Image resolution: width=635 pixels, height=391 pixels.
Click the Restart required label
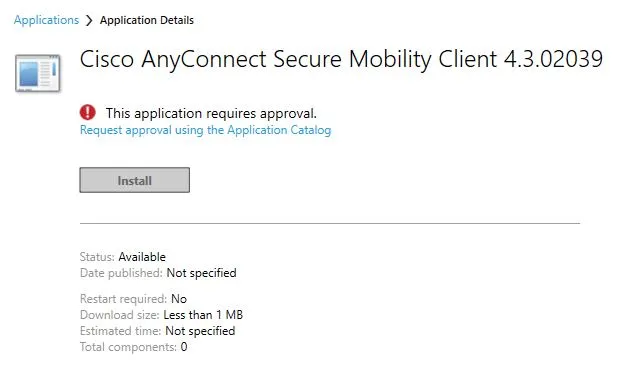pyautogui.click(x=123, y=299)
